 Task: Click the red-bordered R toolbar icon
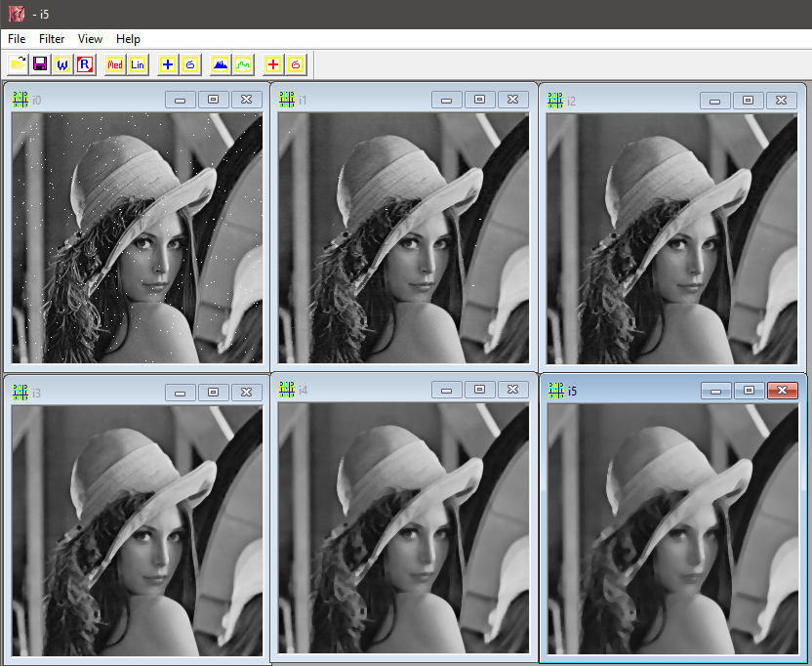(x=85, y=64)
